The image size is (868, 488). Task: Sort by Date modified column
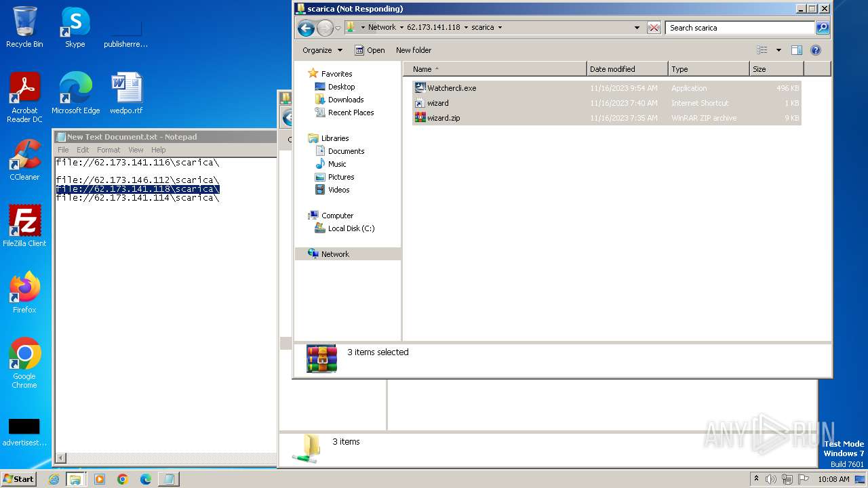point(627,69)
